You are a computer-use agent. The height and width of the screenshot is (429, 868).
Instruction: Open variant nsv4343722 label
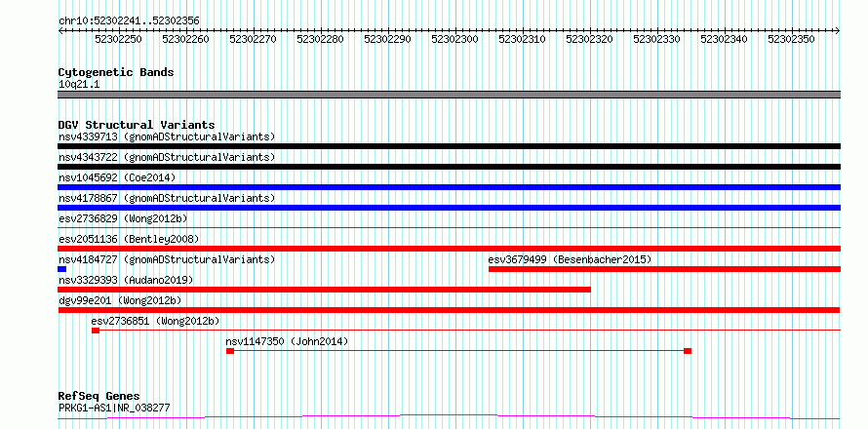coord(167,157)
